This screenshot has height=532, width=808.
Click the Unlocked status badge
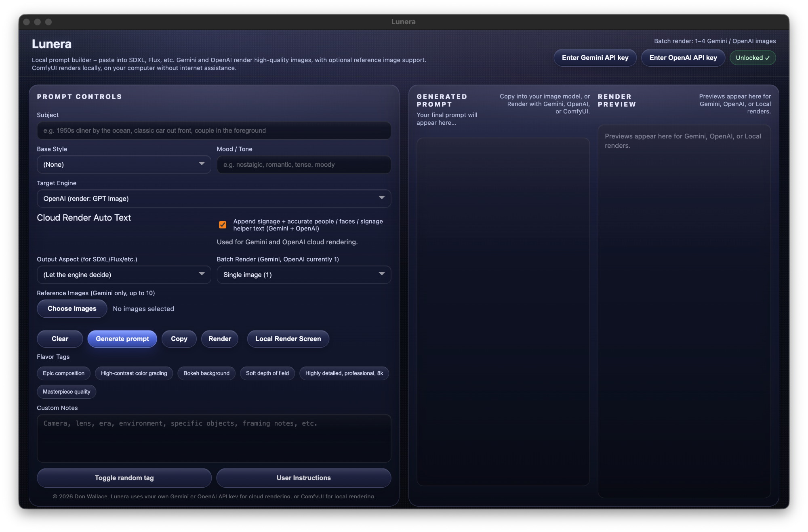click(x=752, y=58)
